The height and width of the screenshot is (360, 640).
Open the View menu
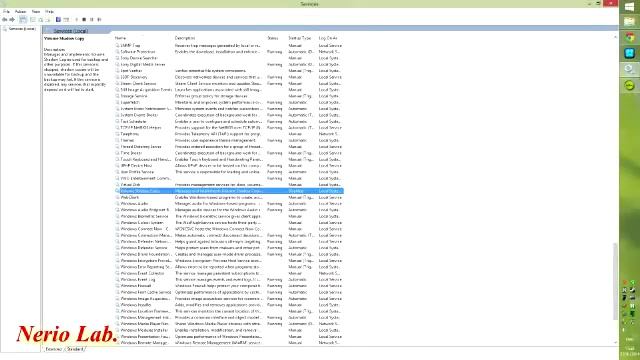tap(36, 12)
